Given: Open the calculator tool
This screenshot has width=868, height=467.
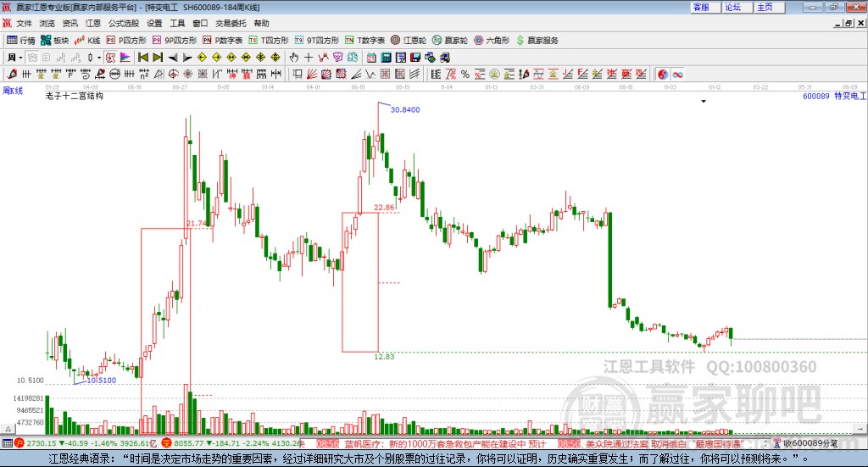Looking at the screenshot, I should 386,58.
